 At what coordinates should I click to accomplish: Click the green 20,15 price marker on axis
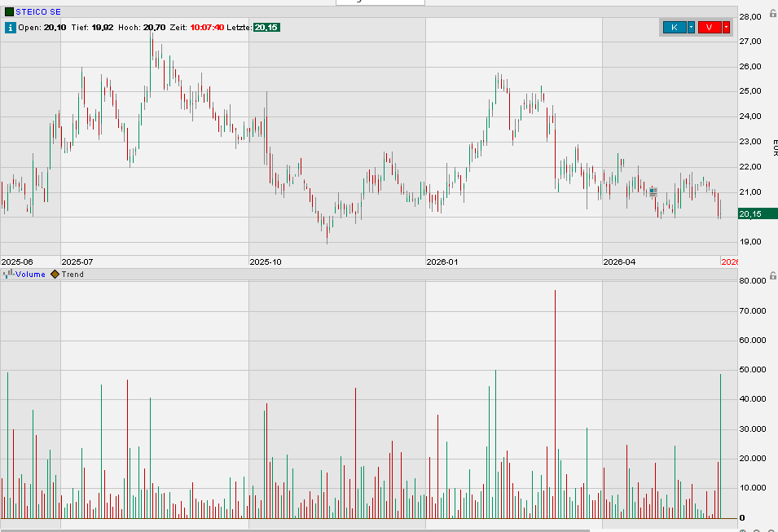tap(757, 214)
